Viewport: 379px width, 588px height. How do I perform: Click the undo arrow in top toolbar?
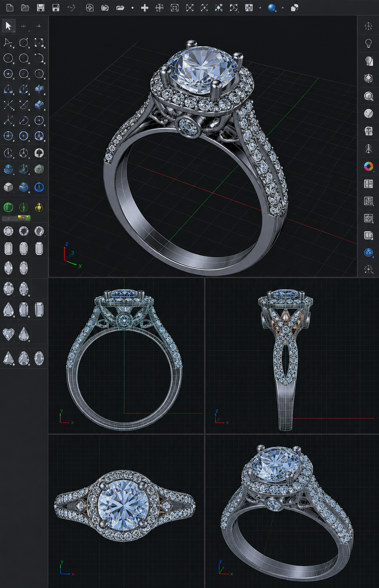(x=71, y=8)
